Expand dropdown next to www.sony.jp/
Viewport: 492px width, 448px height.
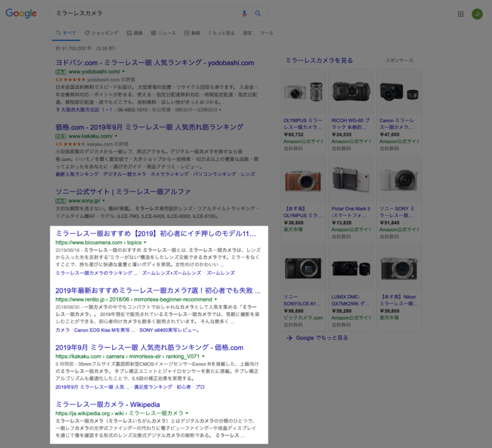pyautogui.click(x=103, y=201)
